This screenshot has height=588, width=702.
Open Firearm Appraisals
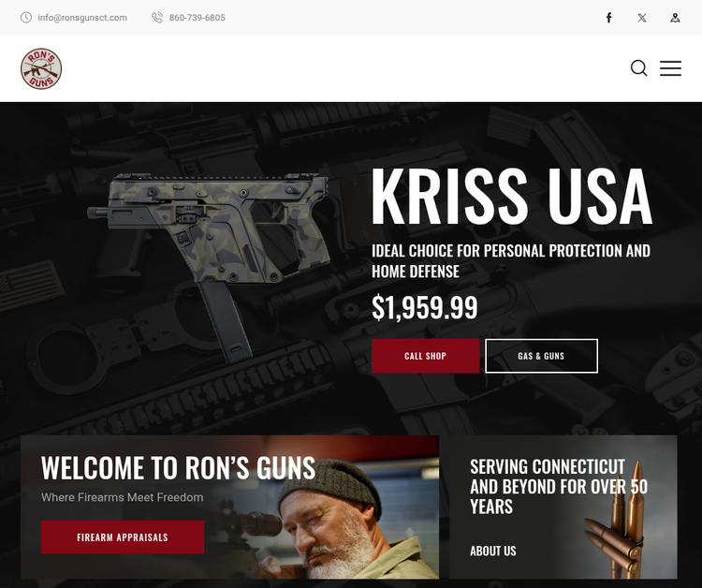(x=123, y=537)
